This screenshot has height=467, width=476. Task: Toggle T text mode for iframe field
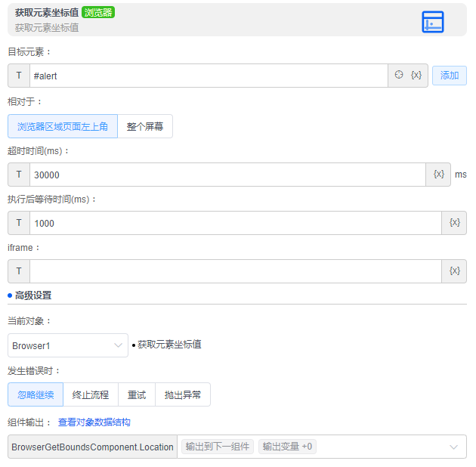(19, 271)
